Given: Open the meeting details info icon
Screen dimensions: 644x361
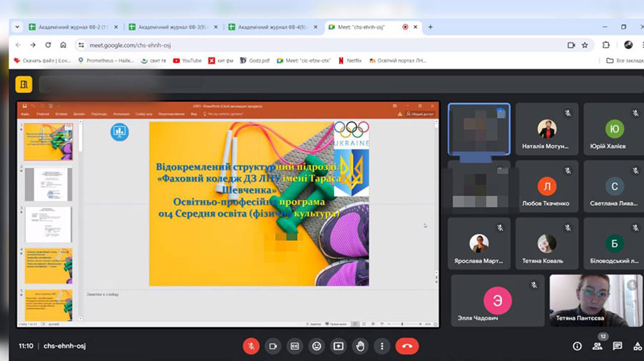Looking at the screenshot, I should tap(577, 346).
